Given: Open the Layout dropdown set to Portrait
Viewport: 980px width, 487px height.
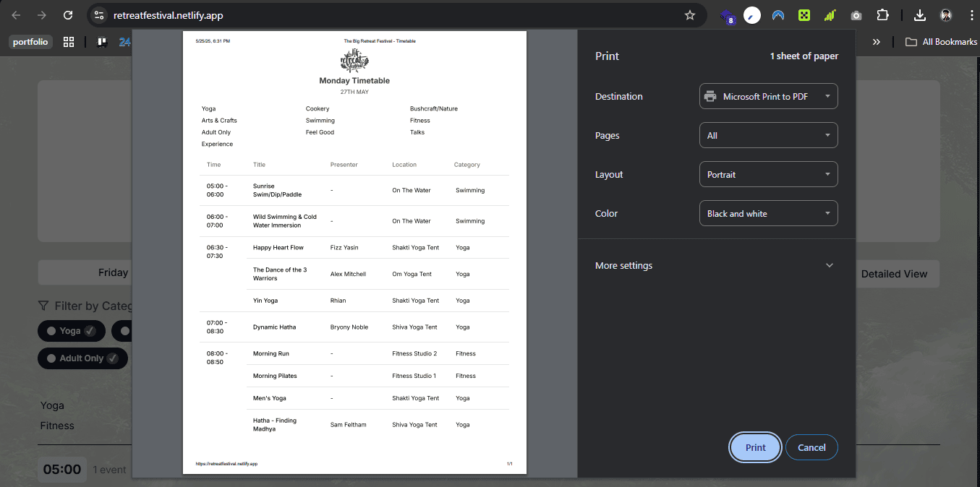Looking at the screenshot, I should click(768, 174).
